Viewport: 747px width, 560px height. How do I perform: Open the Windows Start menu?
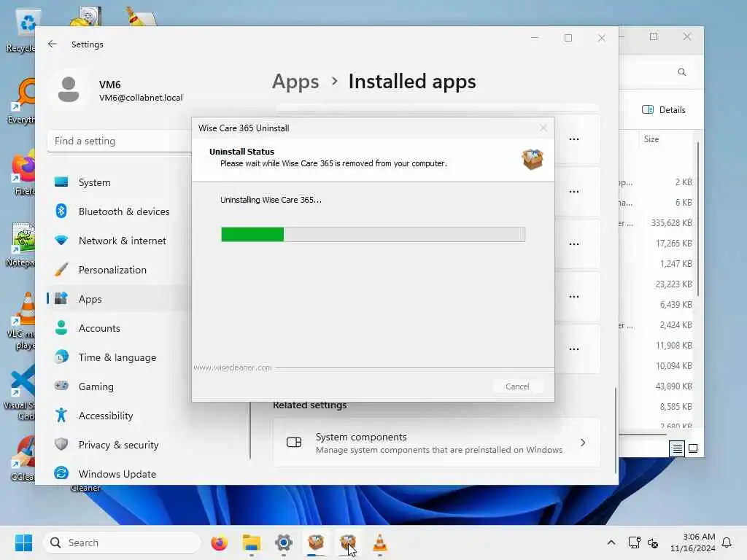23,542
